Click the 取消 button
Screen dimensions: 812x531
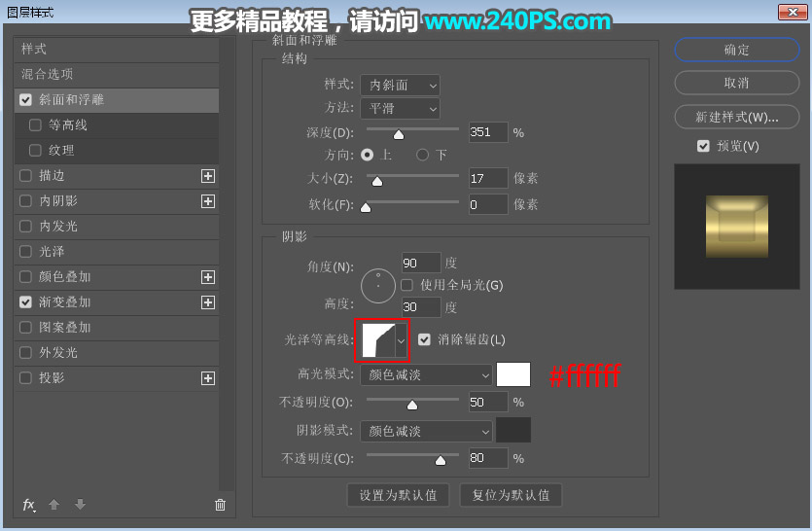[737, 83]
